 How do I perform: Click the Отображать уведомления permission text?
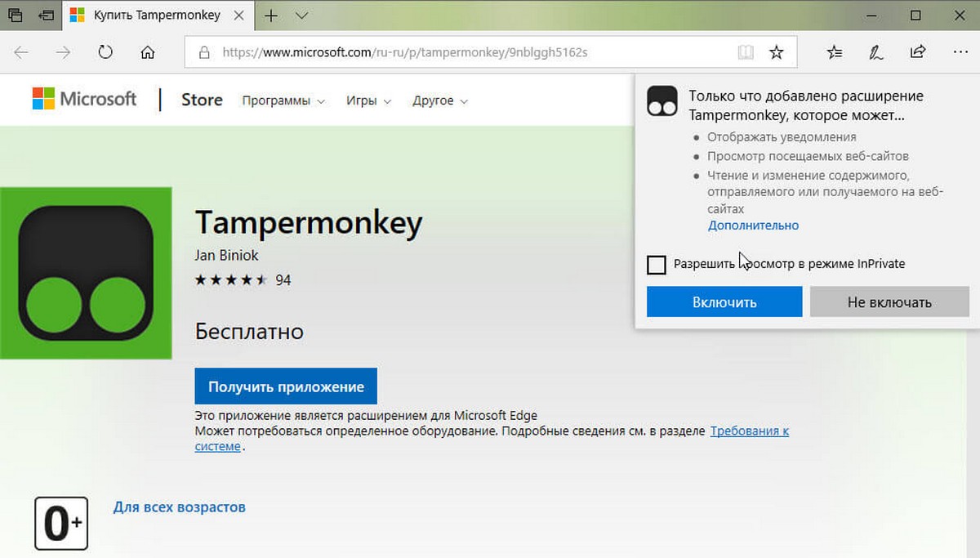point(782,137)
